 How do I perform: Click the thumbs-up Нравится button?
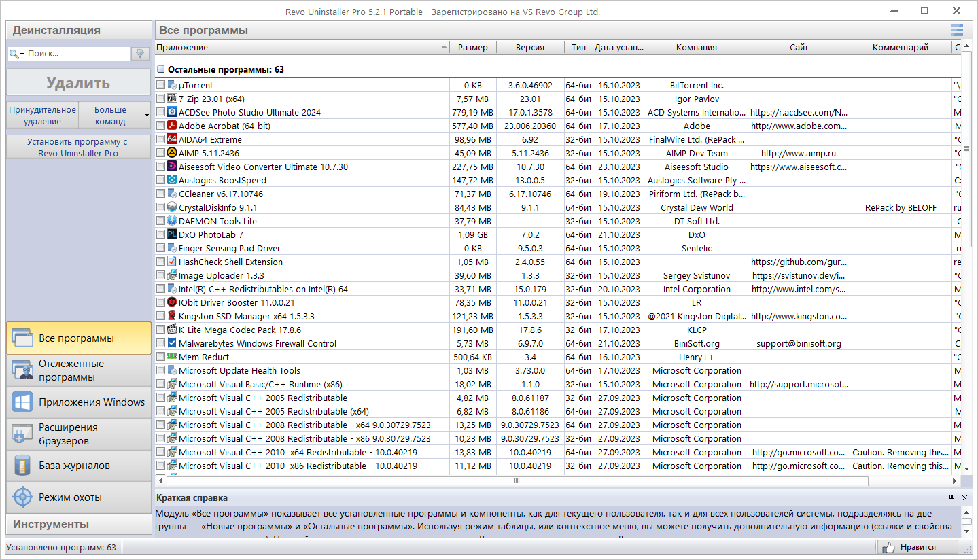point(917,547)
